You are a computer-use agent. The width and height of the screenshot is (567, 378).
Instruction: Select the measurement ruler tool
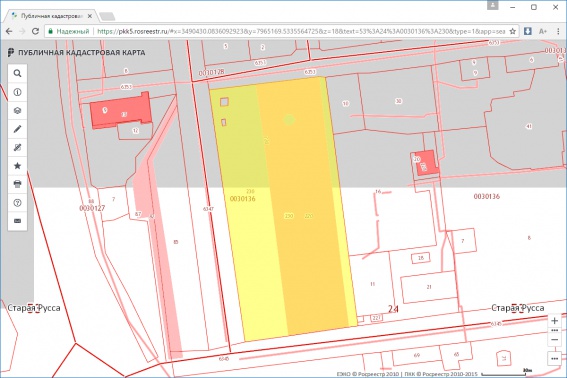pos(17,148)
